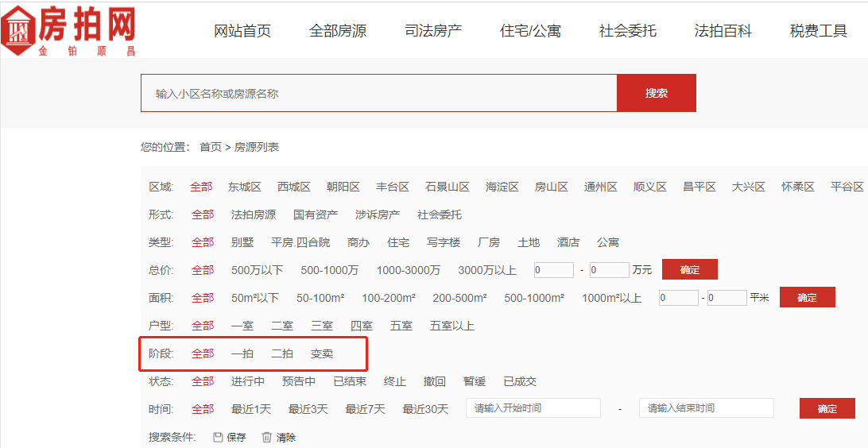Filter by 大兴区
This screenshot has width=868, height=448.
[x=749, y=187]
